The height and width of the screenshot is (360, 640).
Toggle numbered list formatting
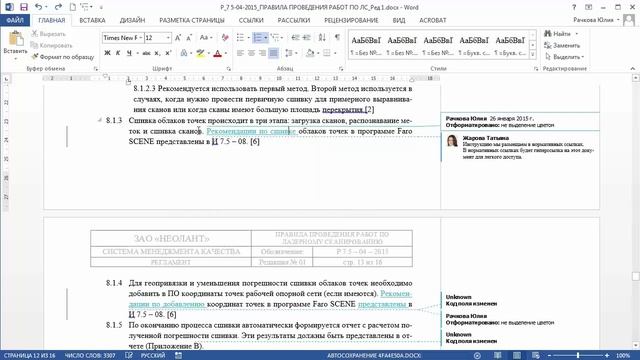258,38
